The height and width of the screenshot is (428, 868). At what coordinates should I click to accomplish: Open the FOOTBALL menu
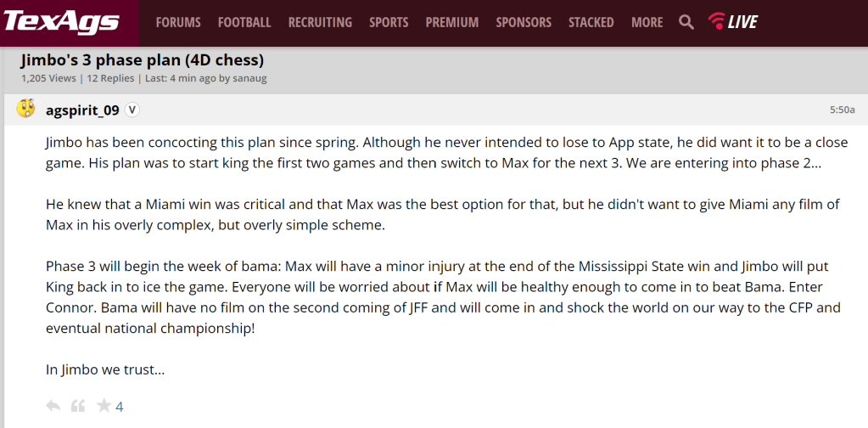coord(244,22)
